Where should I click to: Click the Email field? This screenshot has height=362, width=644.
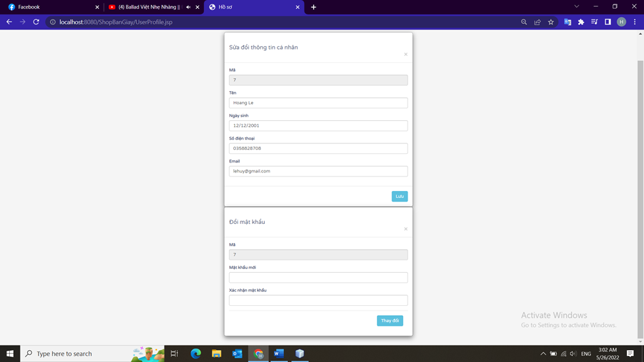point(318,171)
